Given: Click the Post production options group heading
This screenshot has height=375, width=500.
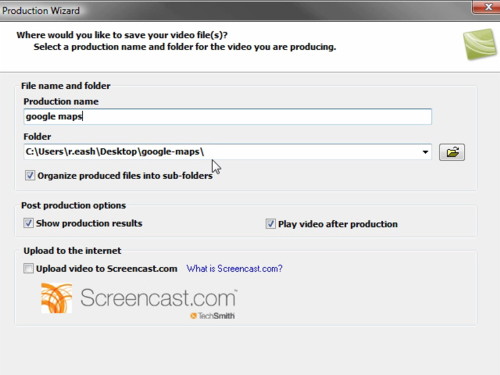Looking at the screenshot, I should coord(74,205).
